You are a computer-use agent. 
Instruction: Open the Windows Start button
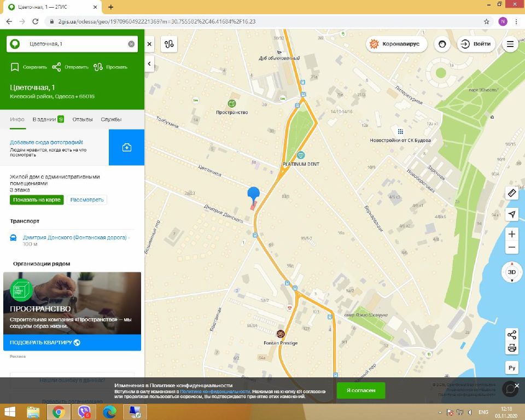click(10, 412)
